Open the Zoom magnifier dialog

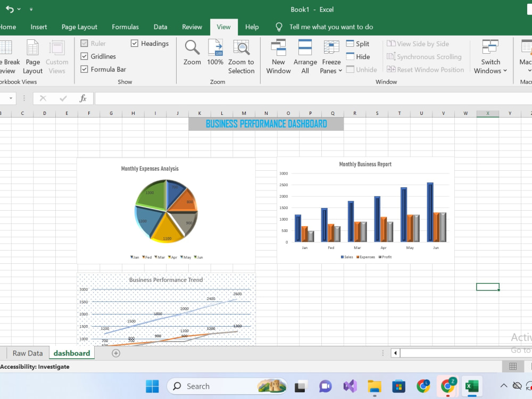click(x=192, y=53)
